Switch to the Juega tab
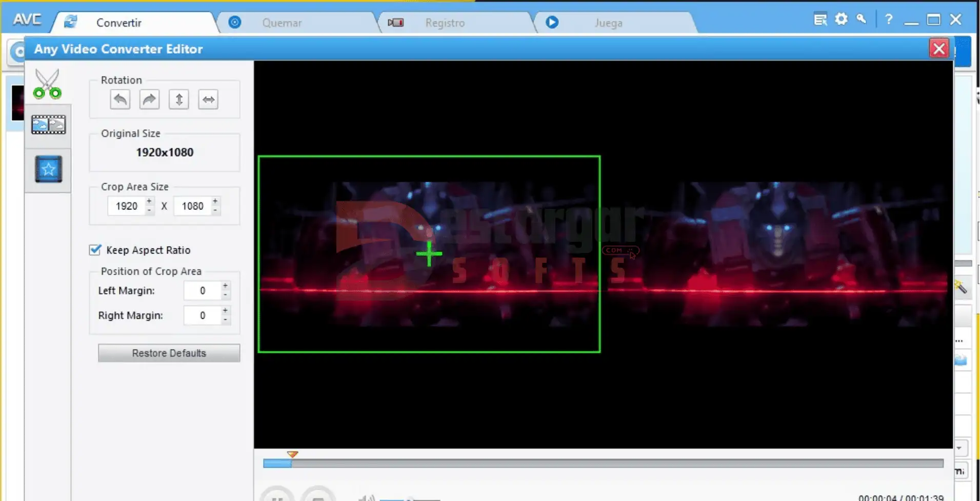This screenshot has height=501, width=980. tap(608, 23)
